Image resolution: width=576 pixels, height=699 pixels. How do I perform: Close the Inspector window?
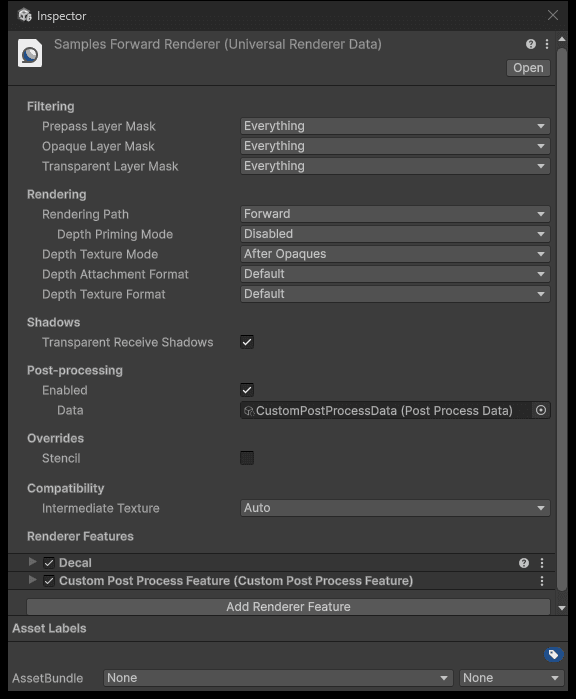coord(553,15)
